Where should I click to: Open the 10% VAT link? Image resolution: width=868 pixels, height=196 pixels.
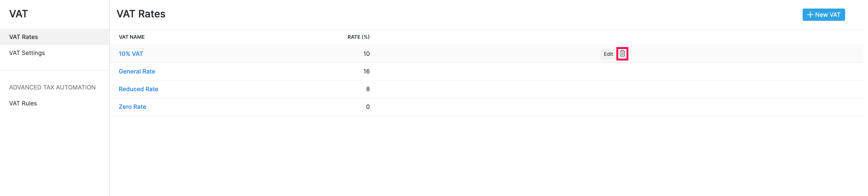[x=131, y=54]
